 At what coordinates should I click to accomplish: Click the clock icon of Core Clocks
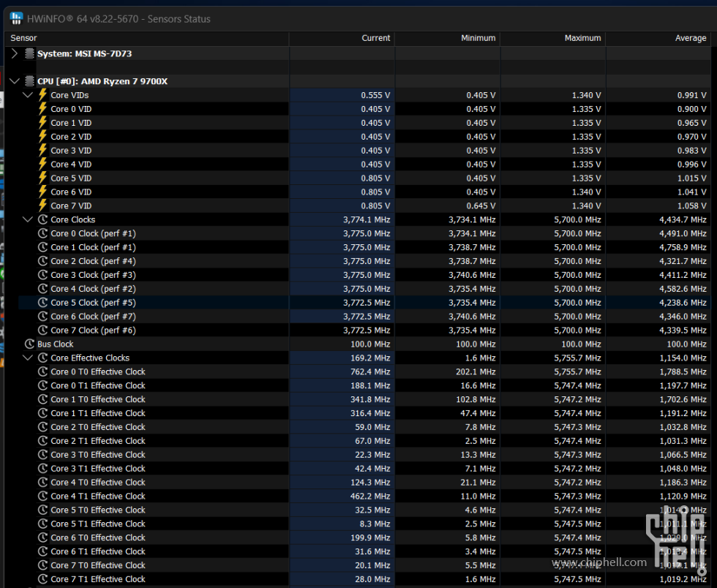pos(42,219)
